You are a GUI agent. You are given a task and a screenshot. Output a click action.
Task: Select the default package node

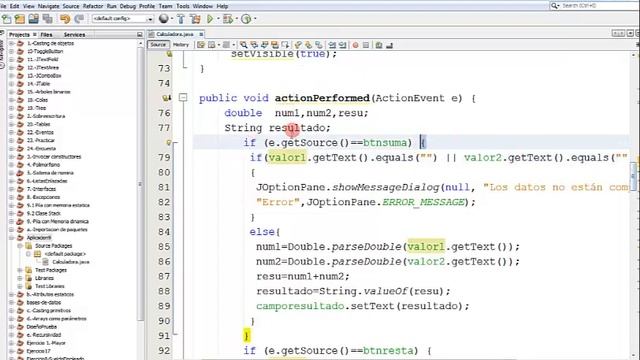pyautogui.click(x=65, y=254)
